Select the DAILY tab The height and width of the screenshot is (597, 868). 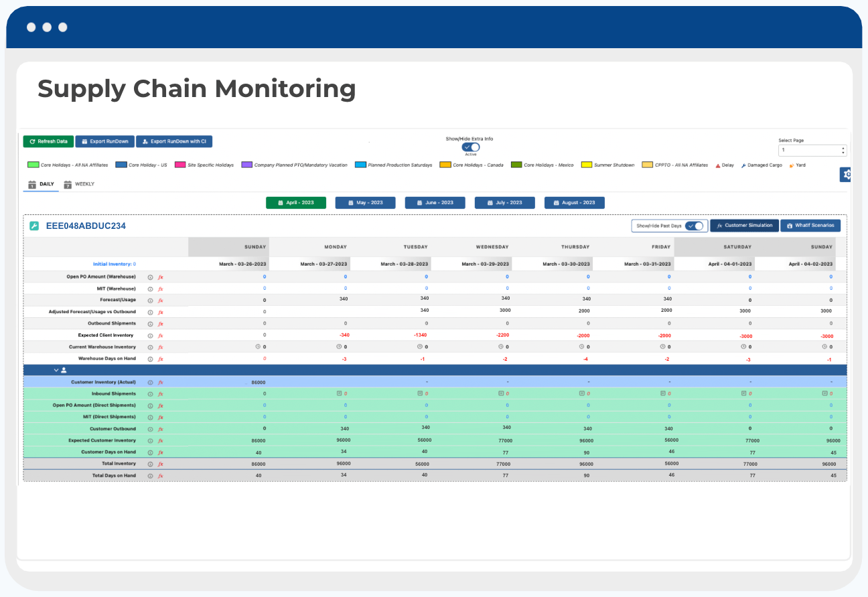coord(41,184)
